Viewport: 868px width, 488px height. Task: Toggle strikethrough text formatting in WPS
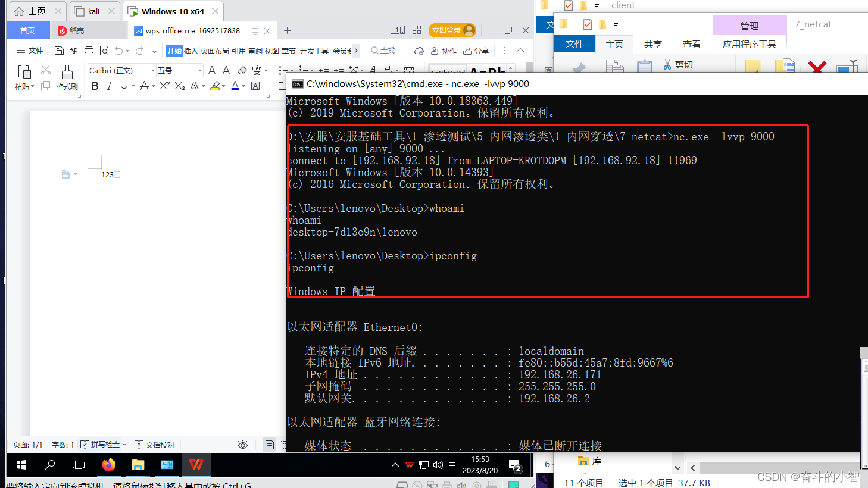coord(144,86)
